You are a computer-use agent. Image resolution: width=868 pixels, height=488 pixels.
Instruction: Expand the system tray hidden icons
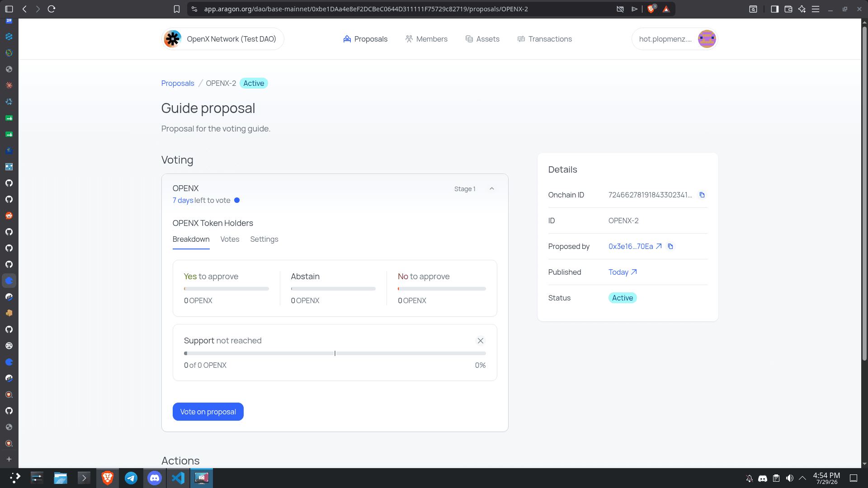pos(802,478)
